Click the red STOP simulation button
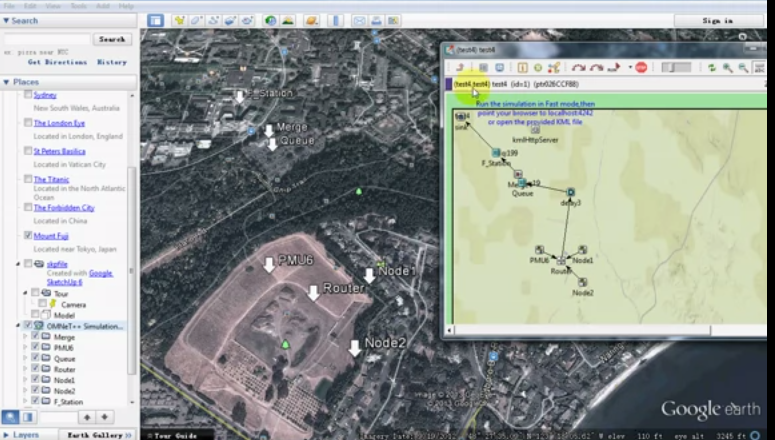 (x=641, y=68)
